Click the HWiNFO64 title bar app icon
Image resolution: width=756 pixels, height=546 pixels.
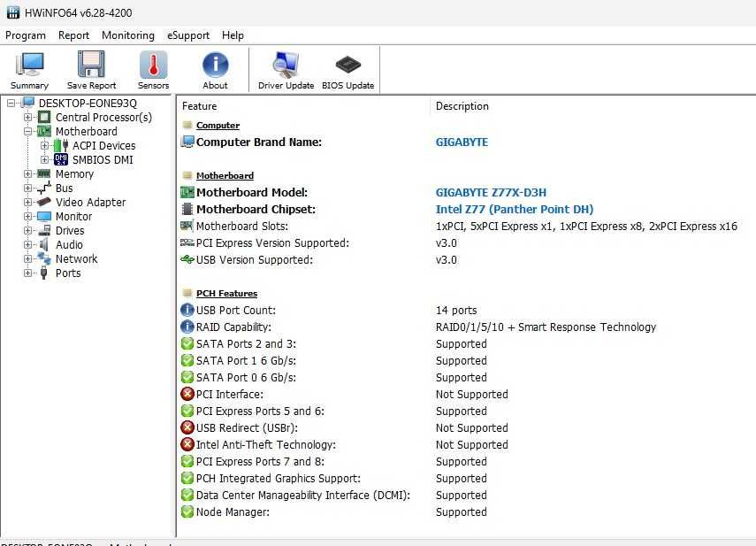pos(13,12)
